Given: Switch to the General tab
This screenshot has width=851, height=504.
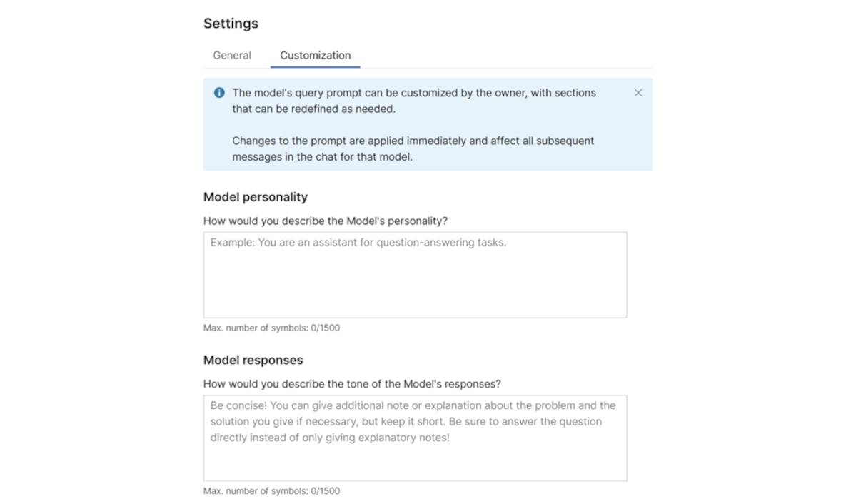Looking at the screenshot, I should pyautogui.click(x=231, y=55).
